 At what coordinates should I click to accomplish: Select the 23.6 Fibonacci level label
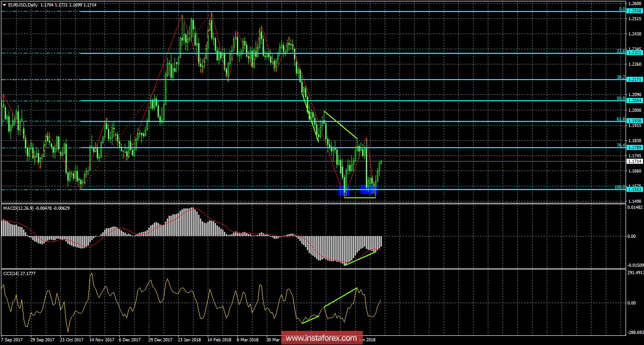pos(621,51)
